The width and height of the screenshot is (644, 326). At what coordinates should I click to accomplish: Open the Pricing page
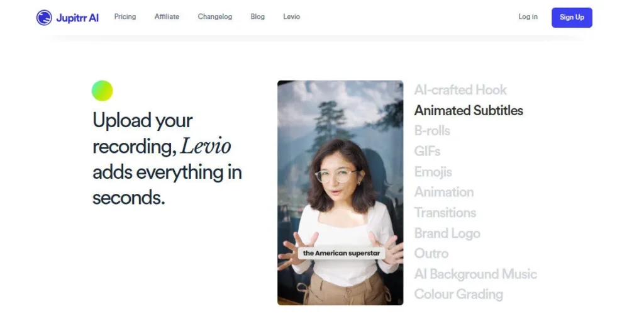coord(125,17)
